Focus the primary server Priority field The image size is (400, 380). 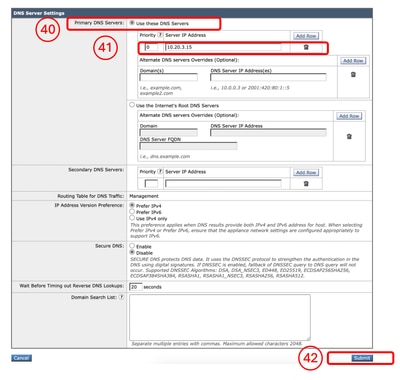151,47
